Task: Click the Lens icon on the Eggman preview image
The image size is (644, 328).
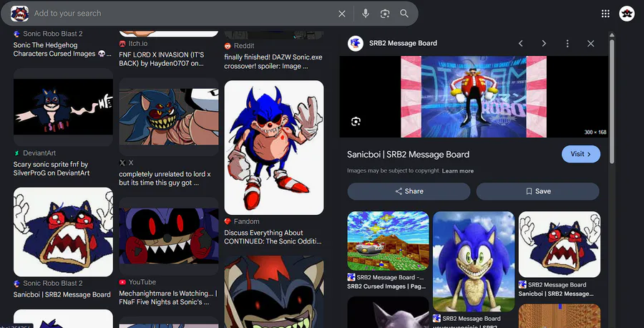Action: [x=356, y=121]
